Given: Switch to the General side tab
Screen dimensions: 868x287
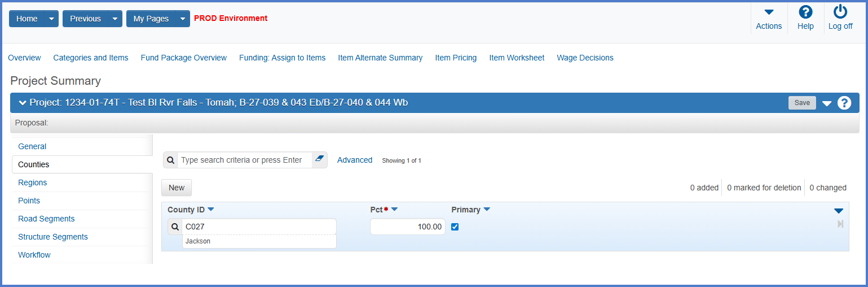Looking at the screenshot, I should (32, 146).
